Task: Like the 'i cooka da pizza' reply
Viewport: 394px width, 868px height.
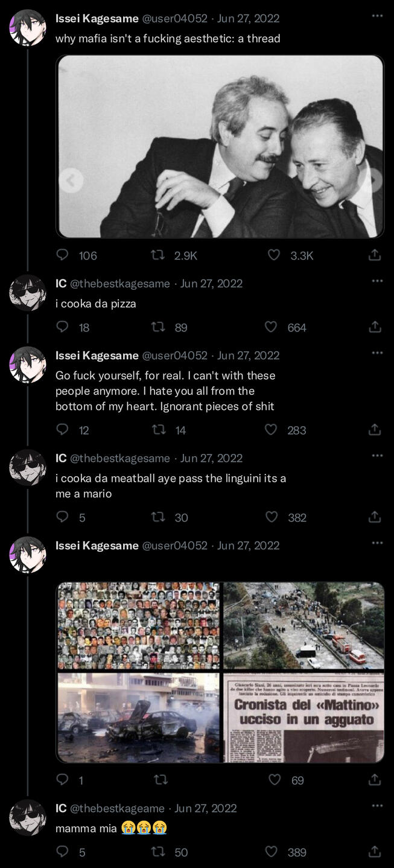Action: [272, 327]
